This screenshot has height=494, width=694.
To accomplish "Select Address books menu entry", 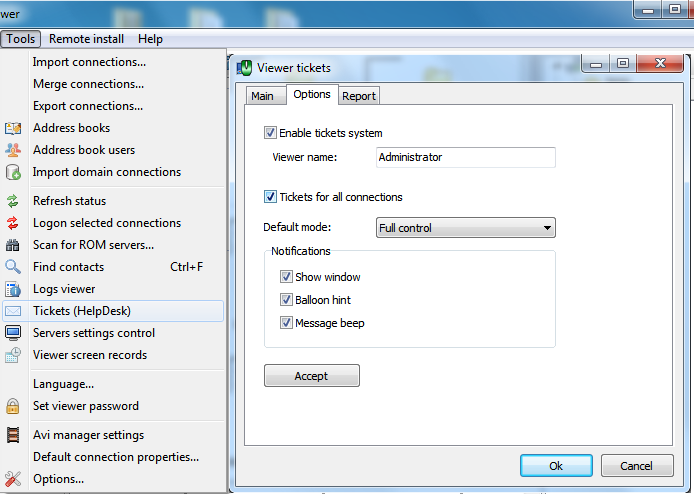I will [113, 128].
